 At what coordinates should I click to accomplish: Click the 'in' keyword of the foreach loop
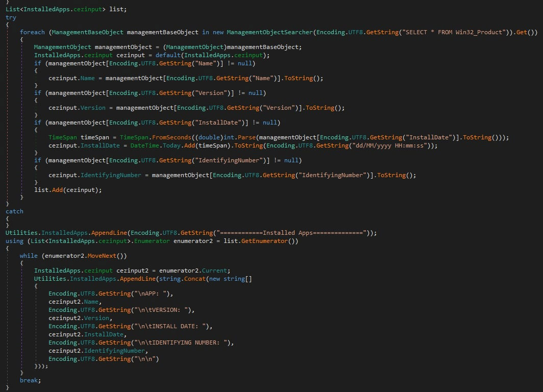[206, 32]
